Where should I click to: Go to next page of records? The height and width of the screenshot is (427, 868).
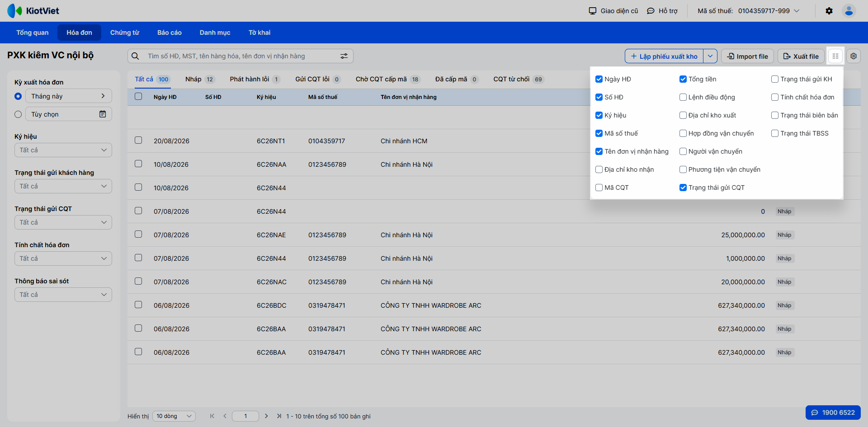tap(266, 416)
